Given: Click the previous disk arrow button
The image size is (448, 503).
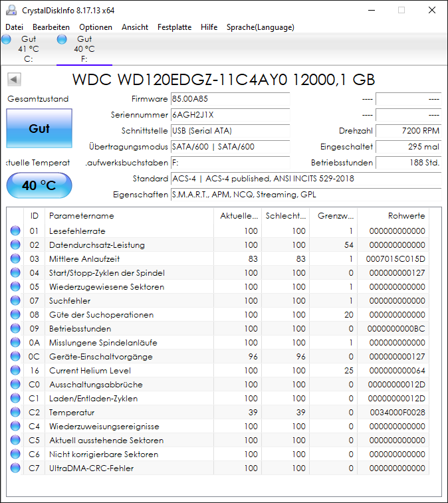Looking at the screenshot, I should (x=14, y=79).
